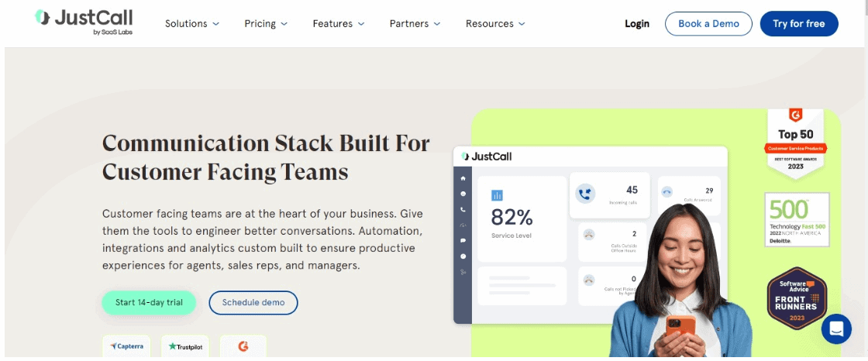Click the Software Advice Front Runners badge

pyautogui.click(x=797, y=299)
